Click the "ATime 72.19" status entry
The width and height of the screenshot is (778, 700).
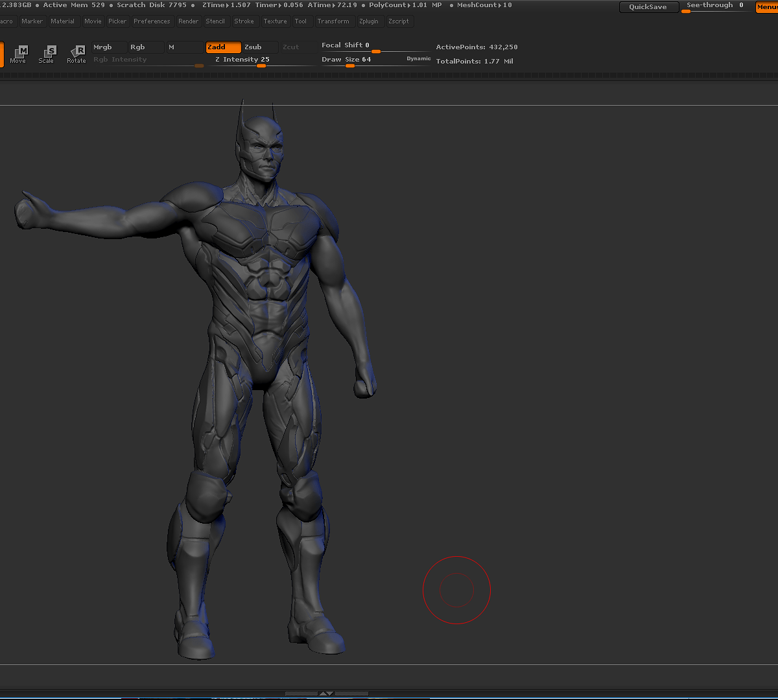[332, 5]
